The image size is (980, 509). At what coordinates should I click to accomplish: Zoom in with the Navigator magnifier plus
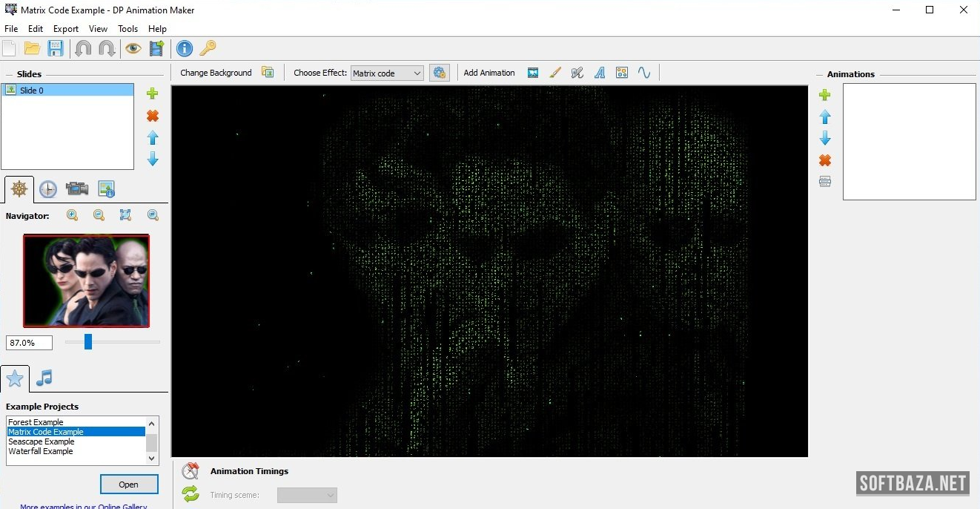[x=73, y=215]
